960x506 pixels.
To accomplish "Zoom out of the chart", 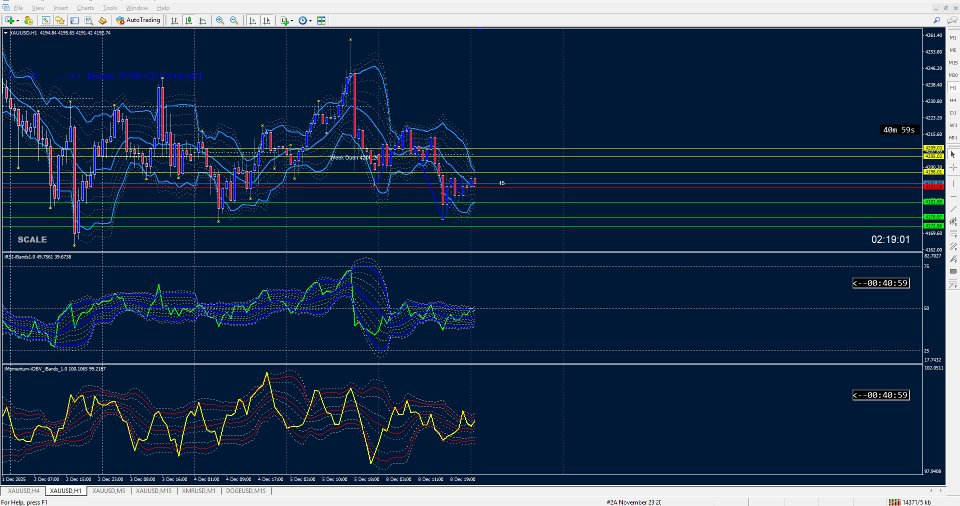I will [x=234, y=20].
